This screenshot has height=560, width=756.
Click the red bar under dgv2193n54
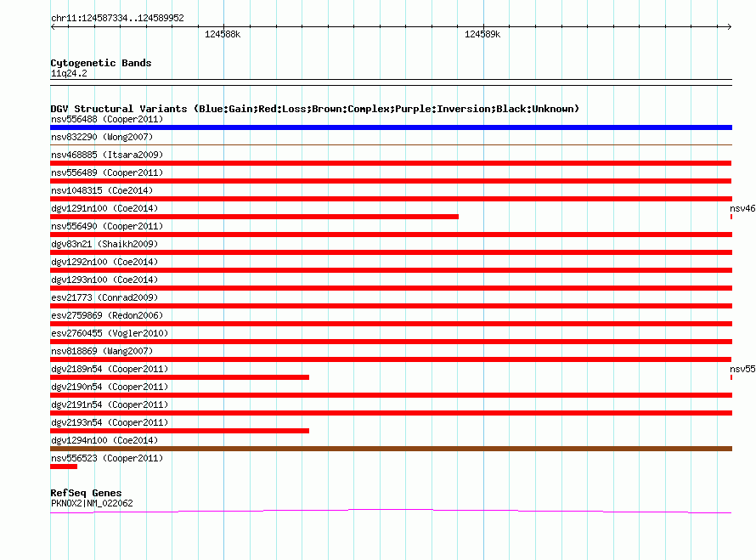(x=179, y=431)
